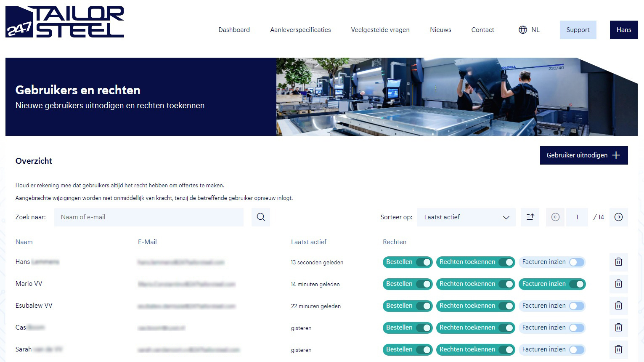Enable Facturen inzien for Hans

coord(576,262)
